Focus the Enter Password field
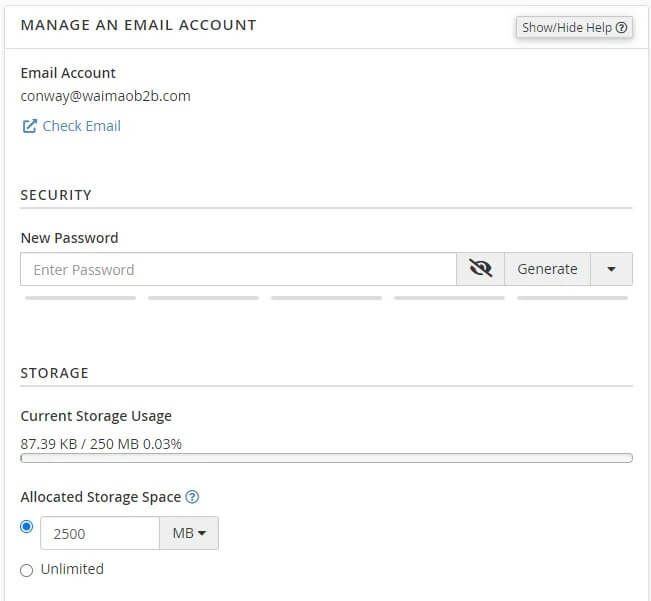Screen dimensions: 651x601 pyautogui.click(x=238, y=269)
